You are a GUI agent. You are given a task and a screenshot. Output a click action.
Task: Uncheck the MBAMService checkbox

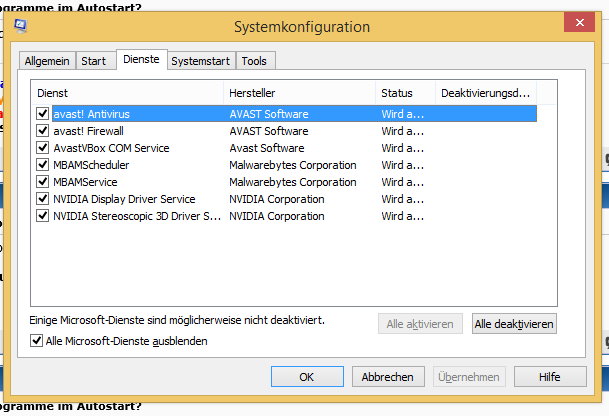pos(42,181)
